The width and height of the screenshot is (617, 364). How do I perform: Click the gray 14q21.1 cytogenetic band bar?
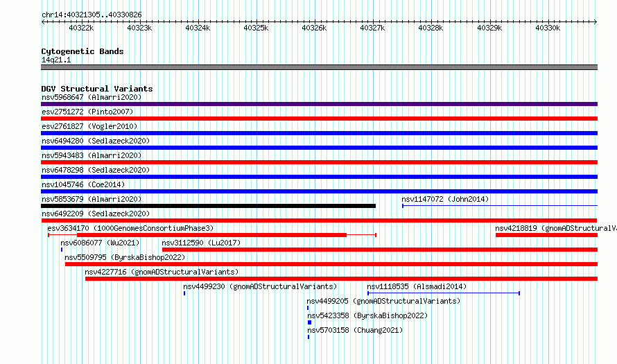(x=319, y=68)
